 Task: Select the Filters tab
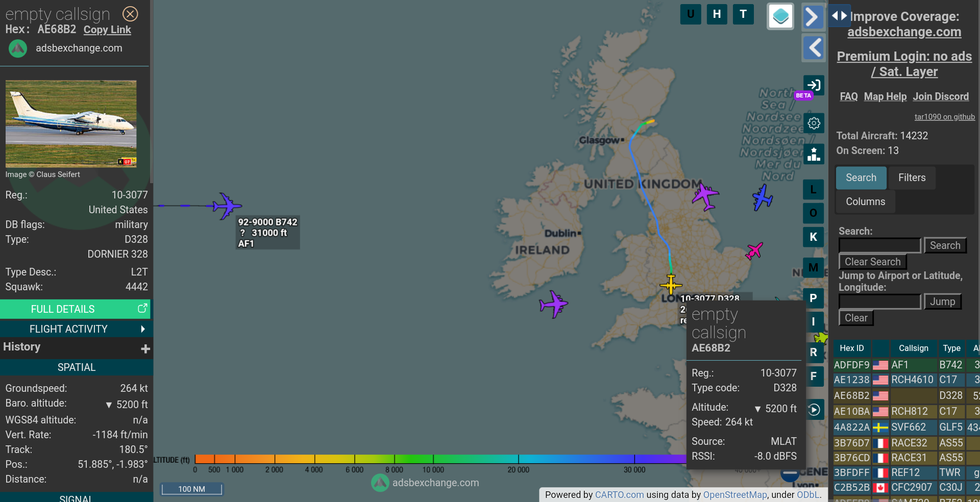[x=912, y=178]
